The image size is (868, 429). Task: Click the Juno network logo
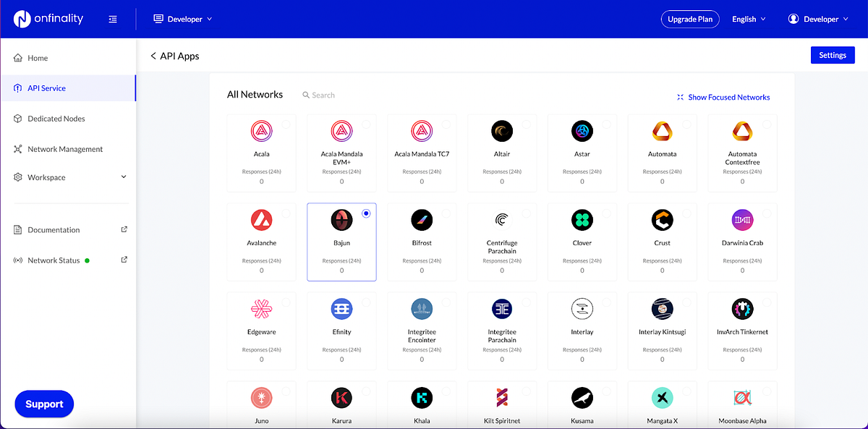coord(261,398)
